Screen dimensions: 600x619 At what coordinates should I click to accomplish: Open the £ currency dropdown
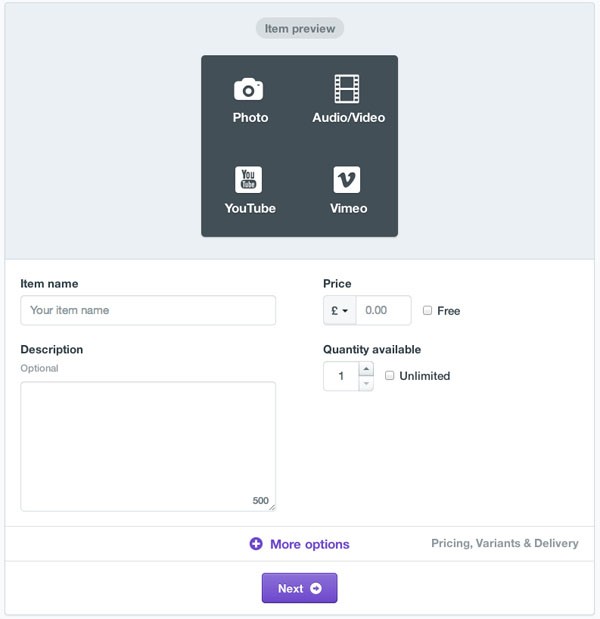[339, 310]
